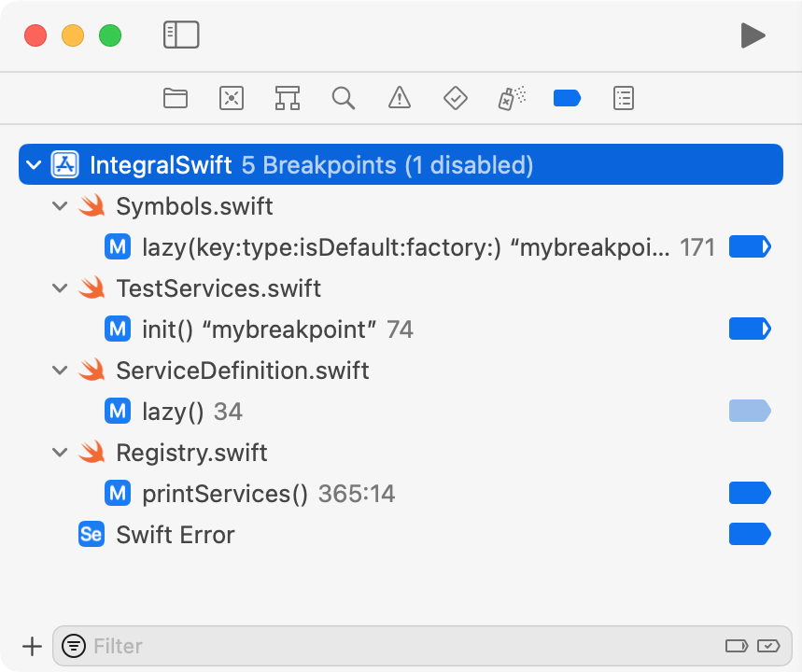
Task: Click the M icon beside init()
Action: pos(118,329)
